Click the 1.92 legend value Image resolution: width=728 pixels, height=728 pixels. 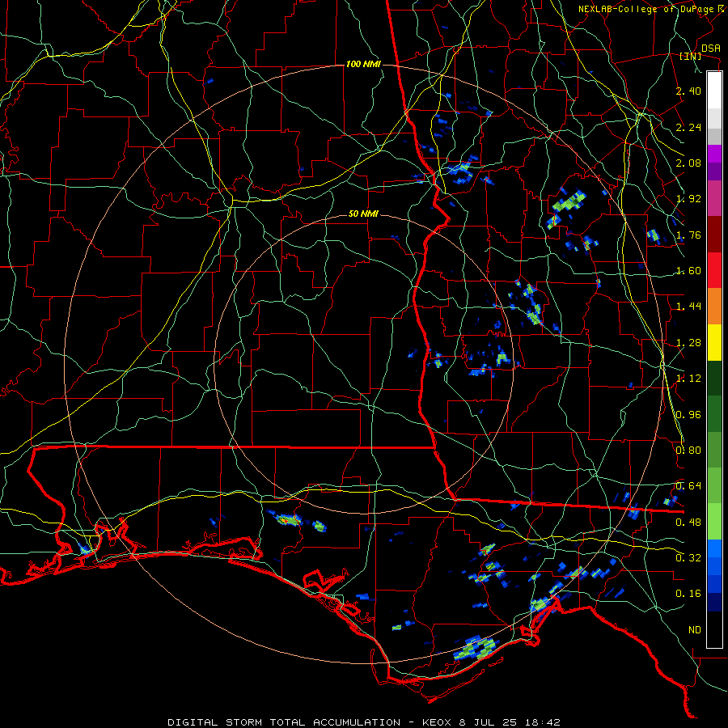(x=688, y=199)
